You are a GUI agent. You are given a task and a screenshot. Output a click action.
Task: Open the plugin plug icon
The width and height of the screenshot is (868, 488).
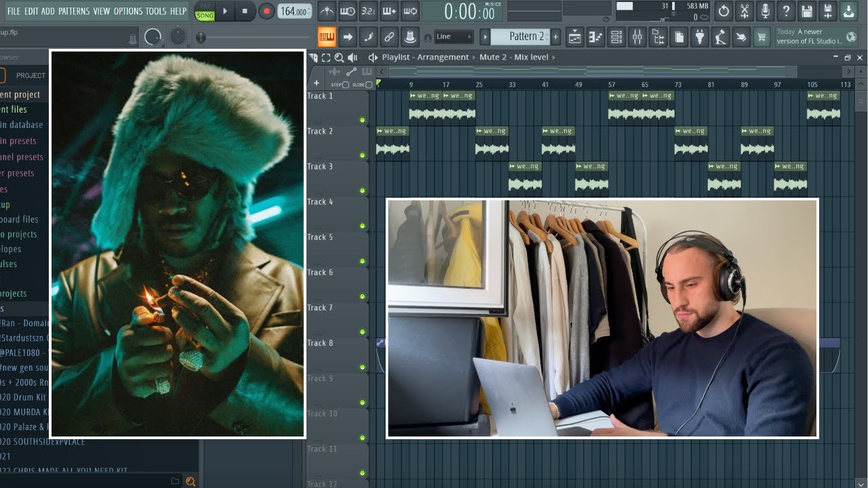tap(700, 37)
